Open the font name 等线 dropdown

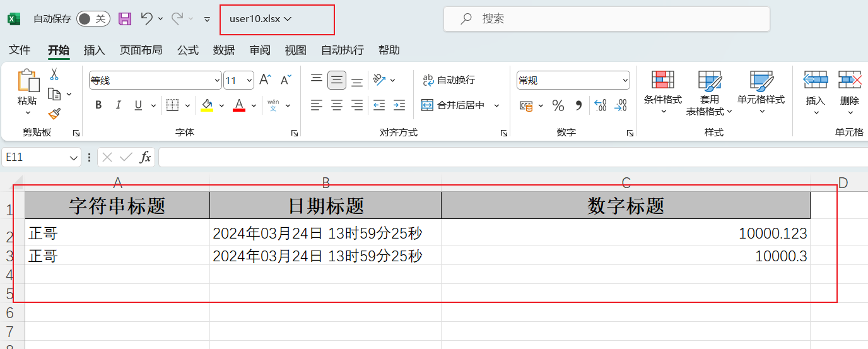click(x=218, y=80)
